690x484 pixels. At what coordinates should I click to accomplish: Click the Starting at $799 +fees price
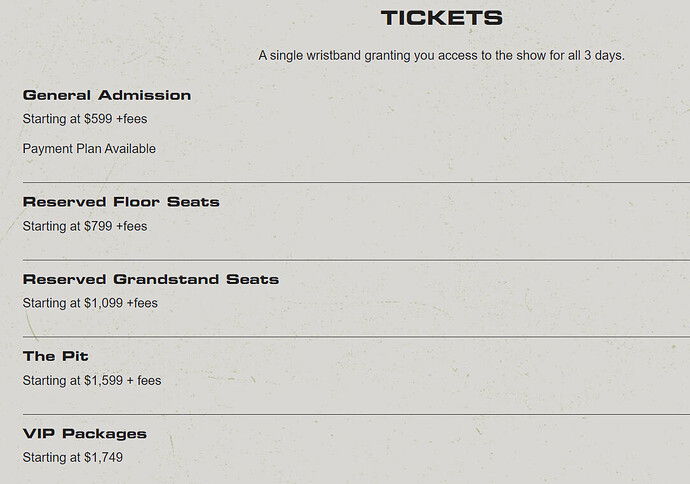pos(85,226)
